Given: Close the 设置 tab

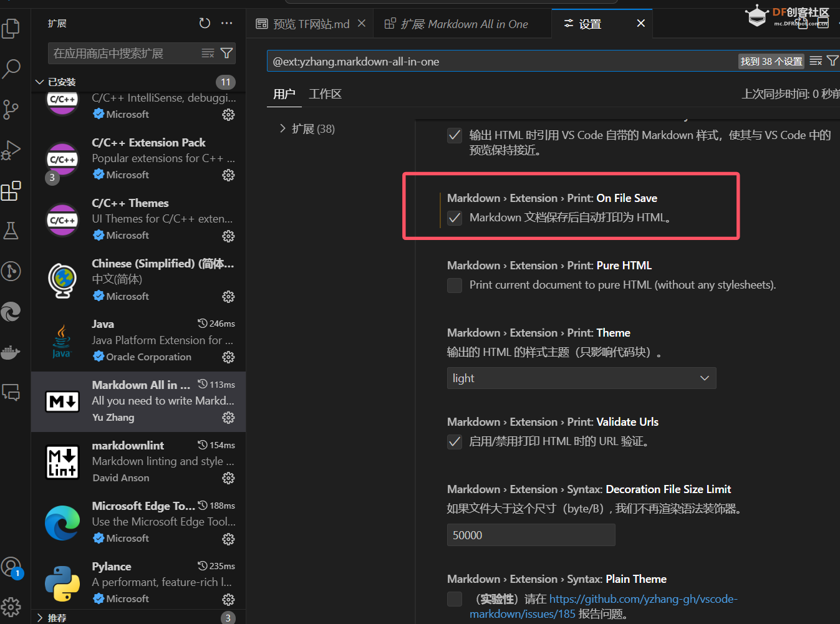Looking at the screenshot, I should click(640, 23).
